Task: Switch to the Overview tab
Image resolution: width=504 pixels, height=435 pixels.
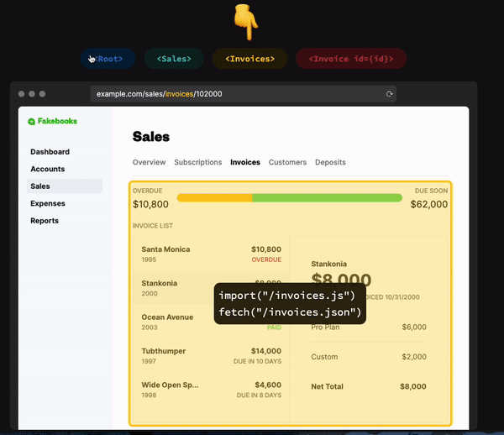Action: [150, 162]
